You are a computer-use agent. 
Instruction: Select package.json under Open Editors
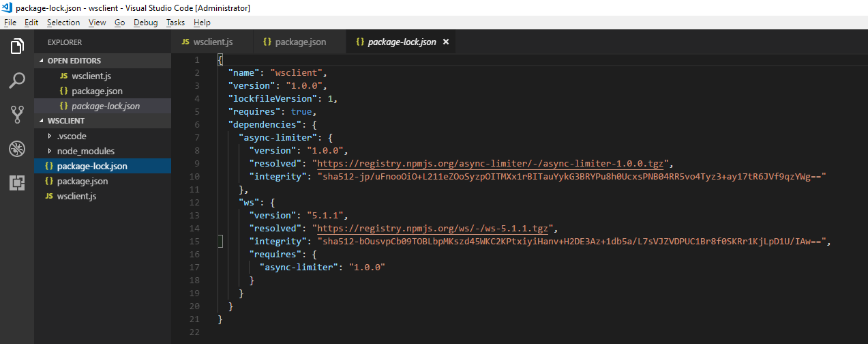click(x=102, y=91)
